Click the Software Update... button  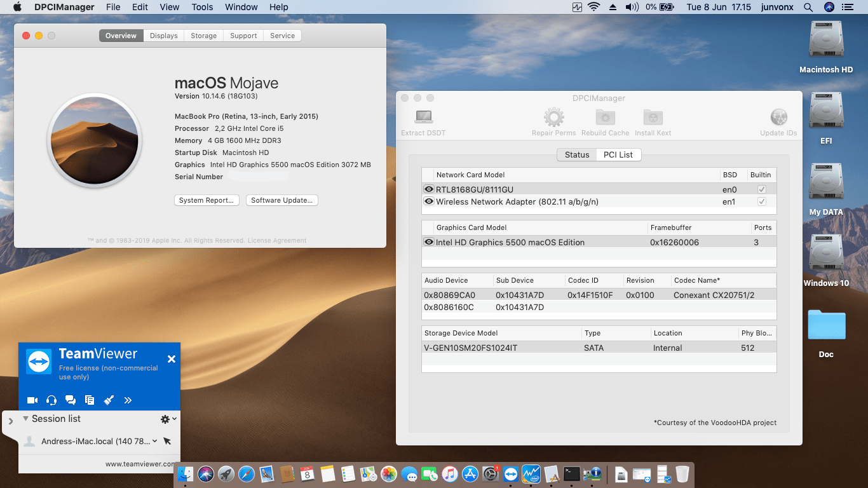[282, 200]
